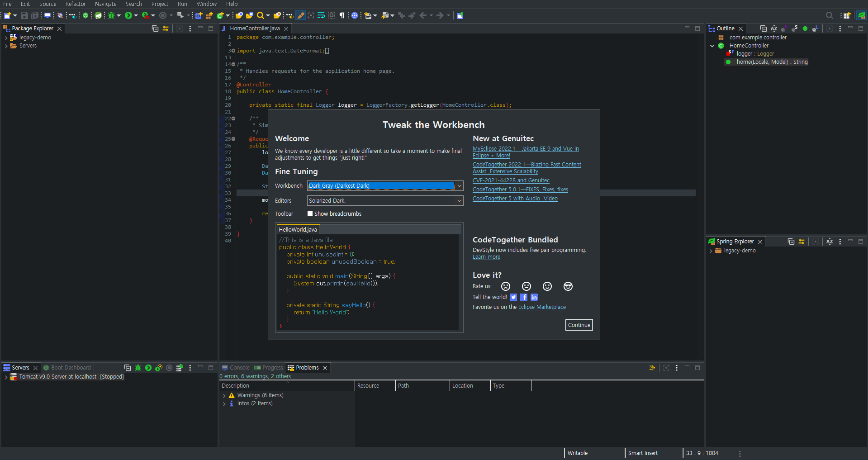868x460 pixels.
Task: Open the Project menu
Action: tap(160, 4)
